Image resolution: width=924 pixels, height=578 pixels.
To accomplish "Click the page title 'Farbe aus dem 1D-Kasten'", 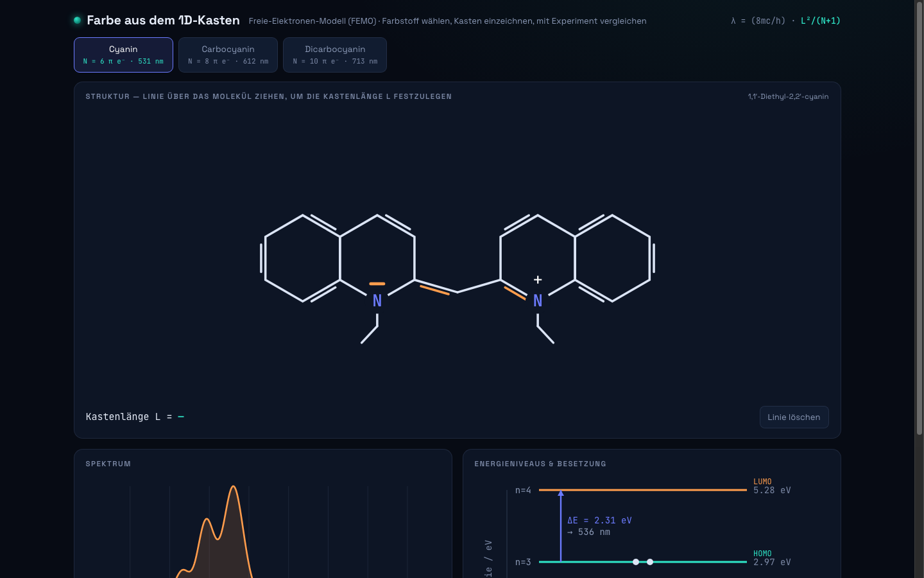I will coord(163,21).
